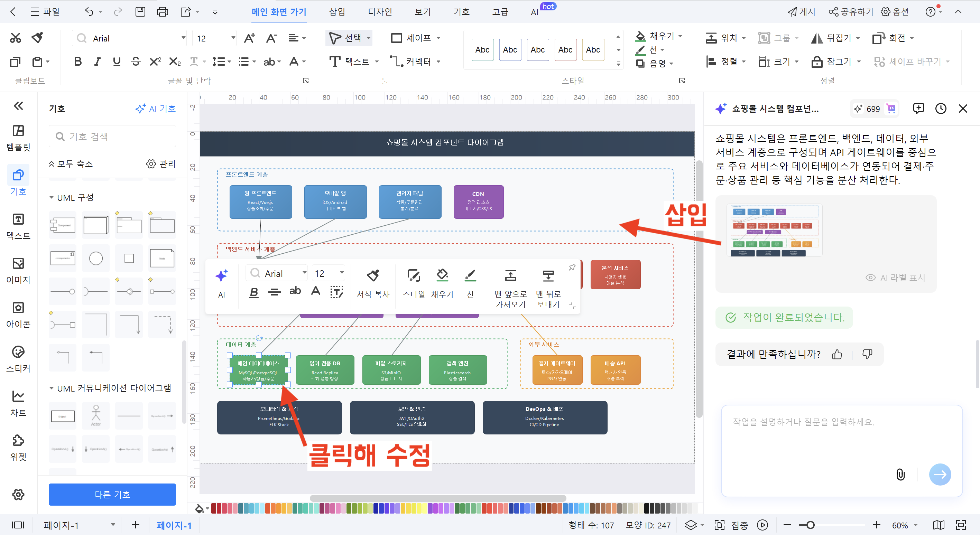Viewport: 980px width, 535px height.
Task: Enable strikethrough text formatting
Action: click(x=136, y=61)
